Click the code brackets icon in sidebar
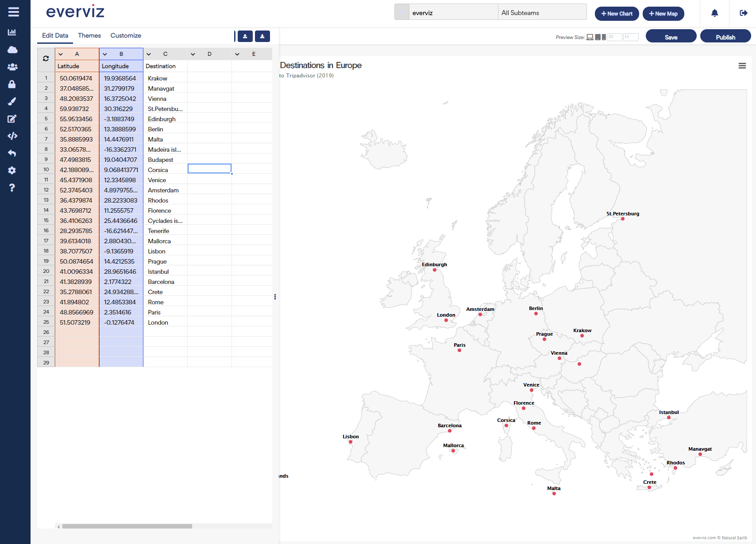Screen dimensions: 756x544 (12, 136)
